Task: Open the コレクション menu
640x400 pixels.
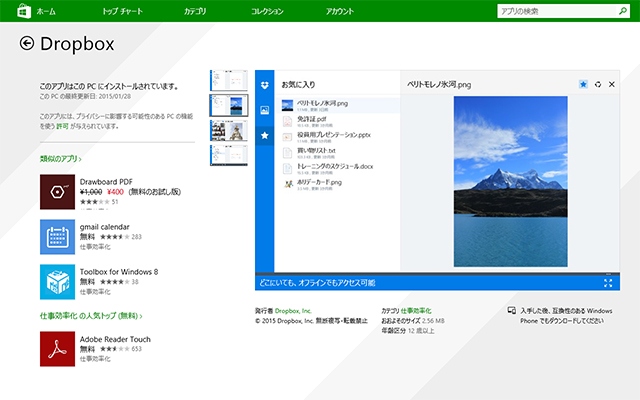Action: [267, 11]
